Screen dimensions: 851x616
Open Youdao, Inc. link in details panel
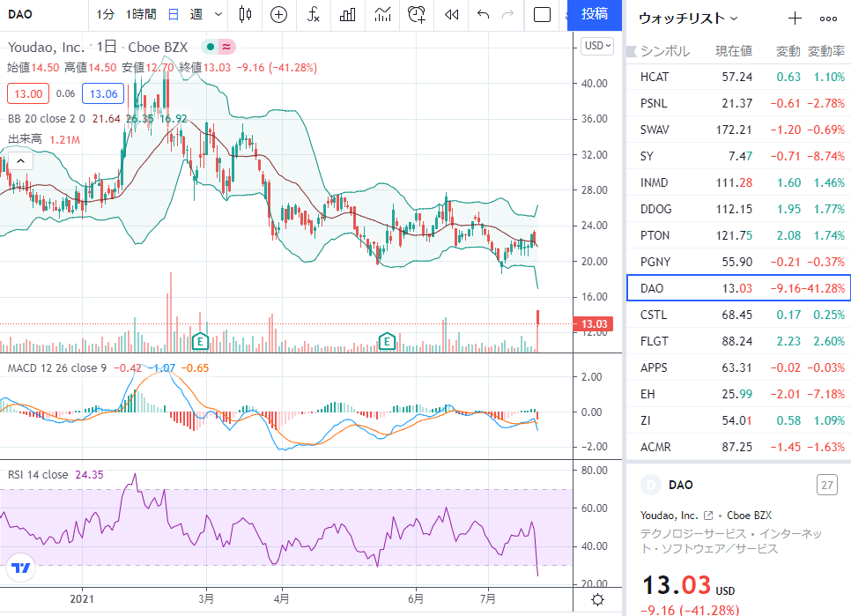pyautogui.click(x=669, y=516)
